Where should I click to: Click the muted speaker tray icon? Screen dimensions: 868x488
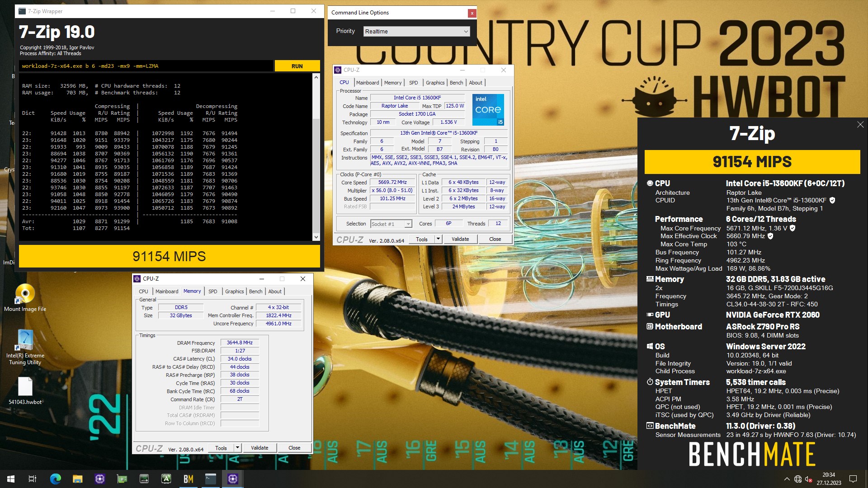click(x=809, y=479)
